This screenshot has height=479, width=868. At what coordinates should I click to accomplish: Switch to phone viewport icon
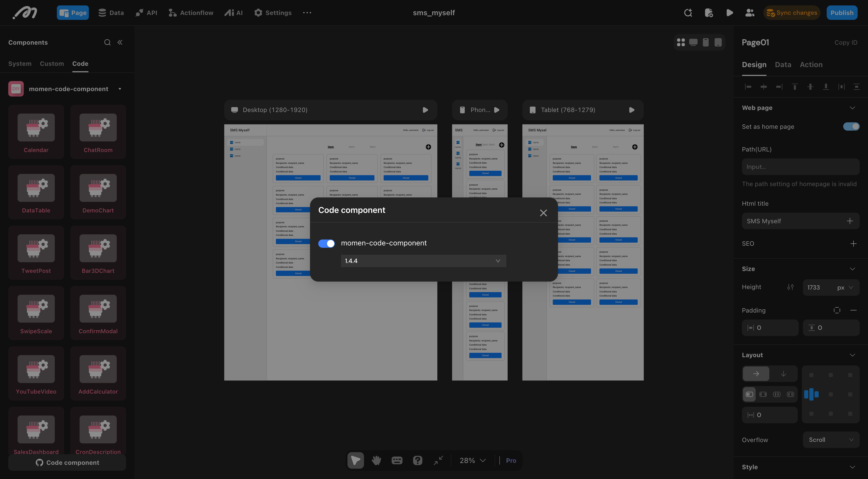pyautogui.click(x=706, y=42)
